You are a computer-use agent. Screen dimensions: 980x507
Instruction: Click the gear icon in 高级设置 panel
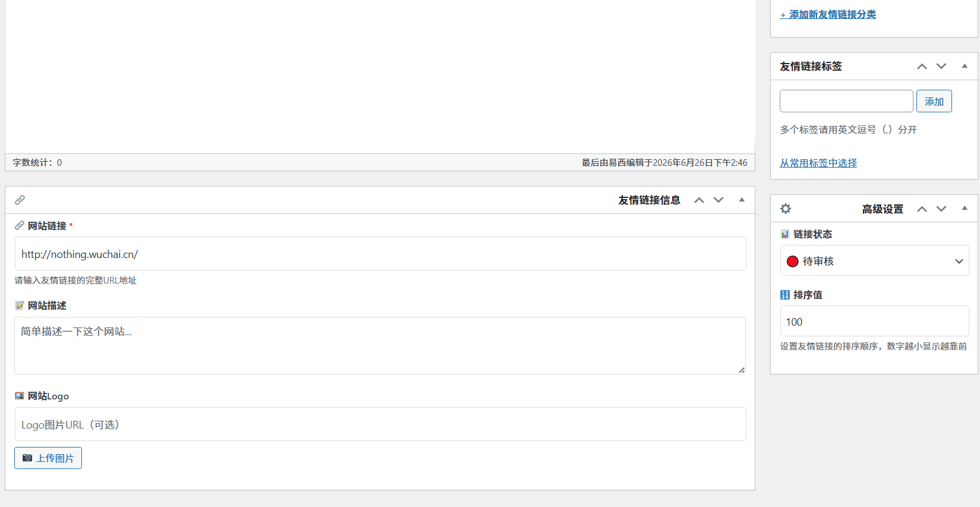click(x=786, y=209)
